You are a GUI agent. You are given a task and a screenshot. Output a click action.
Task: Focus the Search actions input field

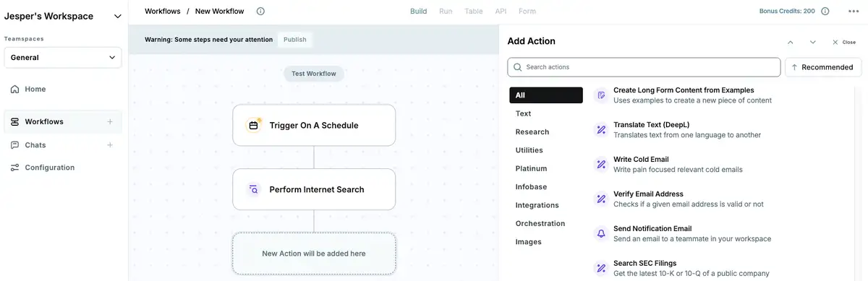pos(644,67)
